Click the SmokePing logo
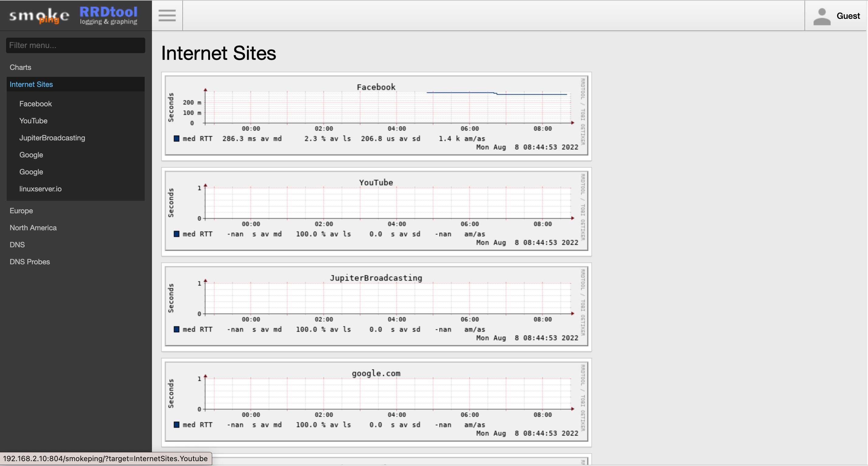 coord(39,16)
